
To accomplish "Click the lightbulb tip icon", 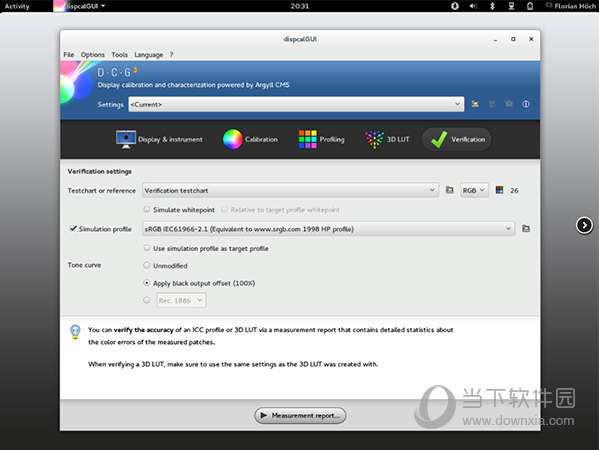I will pos(75,332).
